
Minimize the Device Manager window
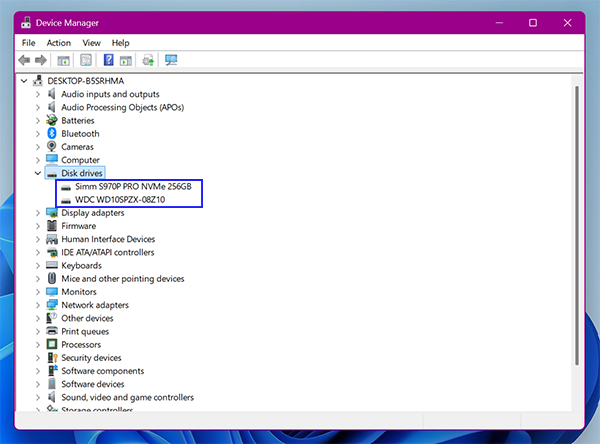tap(499, 23)
